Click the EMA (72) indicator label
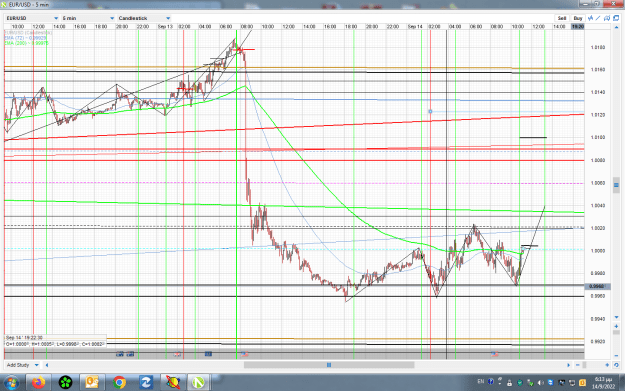The width and height of the screenshot is (625, 391). pyautogui.click(x=26, y=38)
